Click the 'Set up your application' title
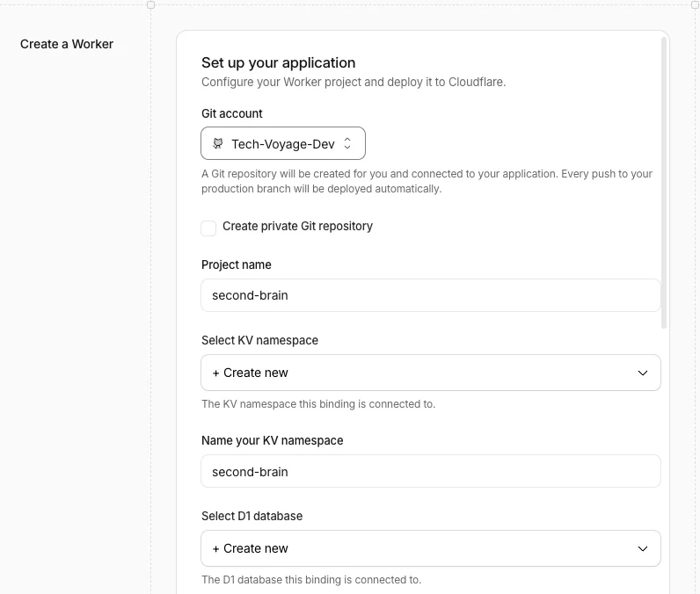 click(278, 63)
